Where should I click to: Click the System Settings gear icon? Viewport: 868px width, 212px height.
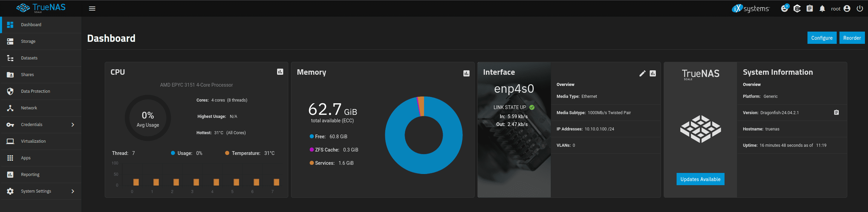coord(10,191)
